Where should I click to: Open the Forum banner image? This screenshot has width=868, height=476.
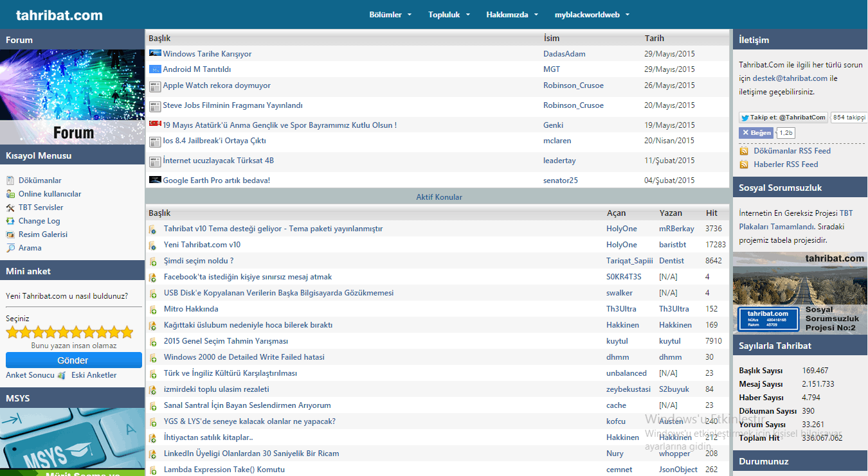point(72,97)
